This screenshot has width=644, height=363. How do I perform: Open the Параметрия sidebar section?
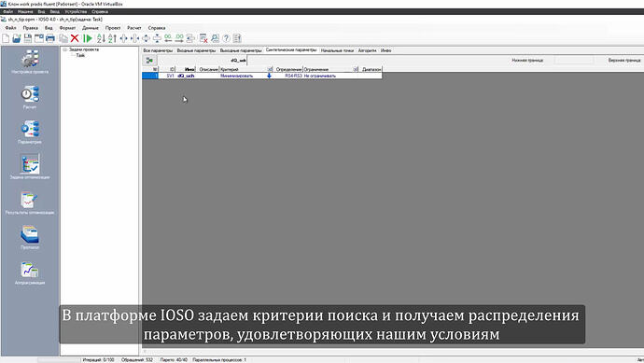[x=30, y=132]
